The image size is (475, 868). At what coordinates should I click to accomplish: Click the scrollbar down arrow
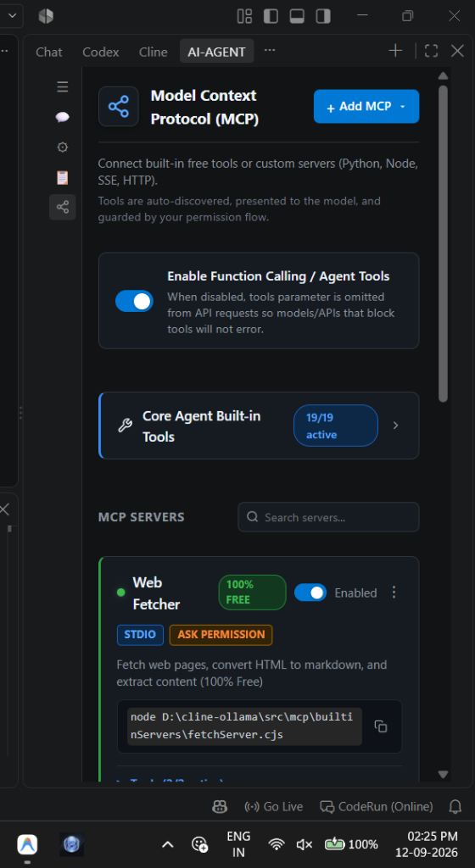(x=443, y=775)
